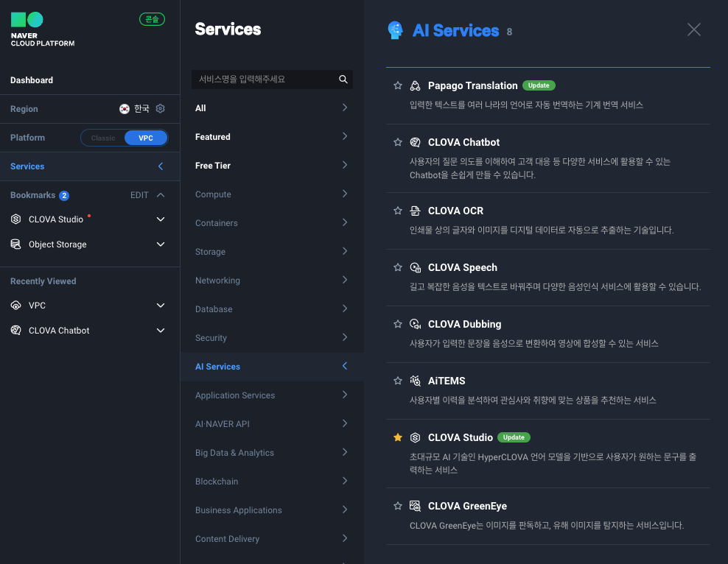Bookmark CLOVA OCR with its star

tap(398, 211)
